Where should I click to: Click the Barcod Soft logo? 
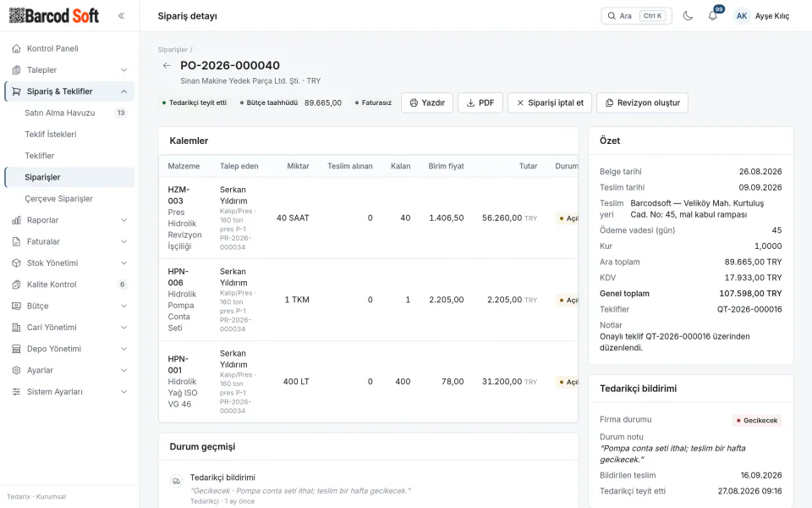click(x=54, y=15)
